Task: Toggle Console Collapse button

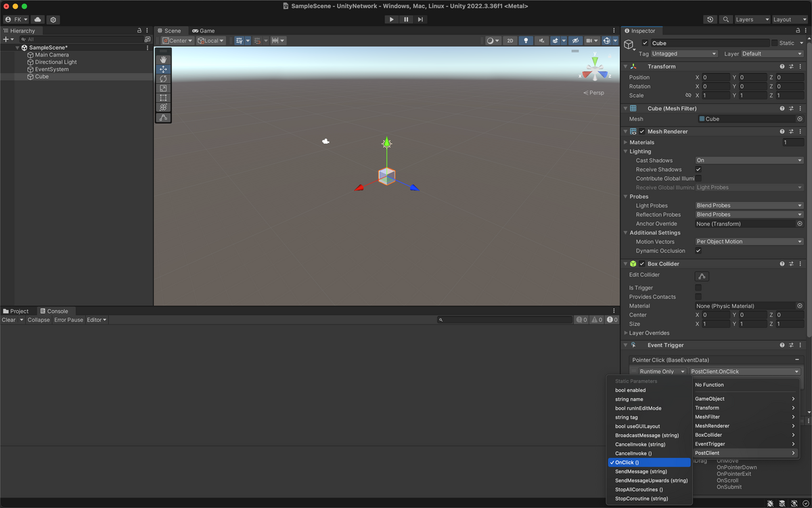Action: click(39, 320)
